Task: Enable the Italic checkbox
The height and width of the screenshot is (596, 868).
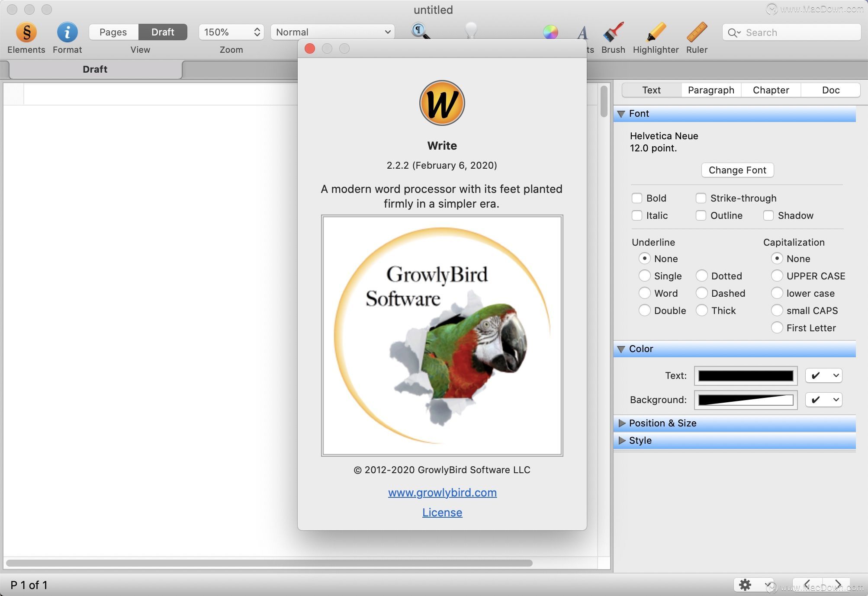Action: point(637,215)
